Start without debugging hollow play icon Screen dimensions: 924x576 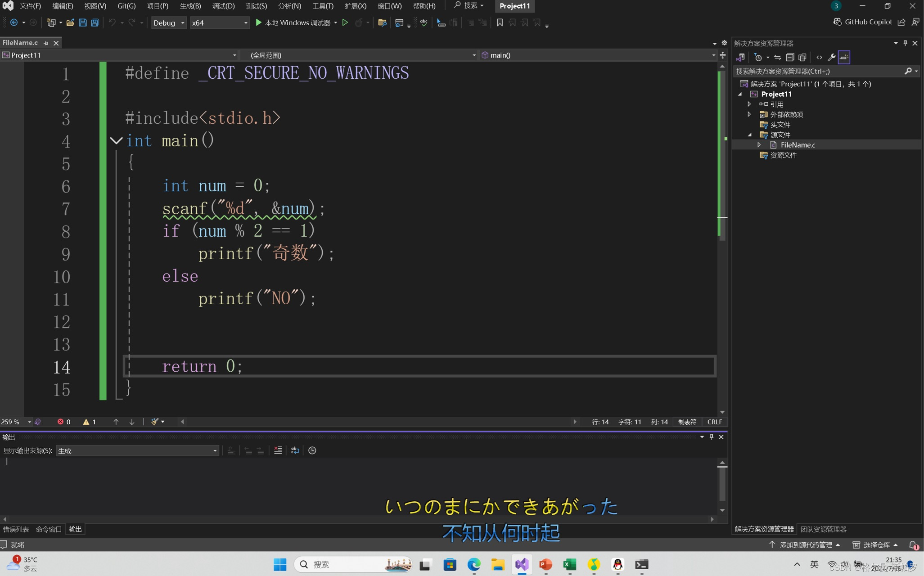[x=345, y=22]
